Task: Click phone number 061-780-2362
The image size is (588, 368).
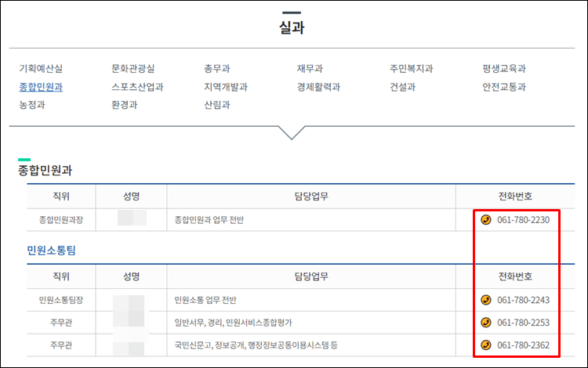Action: [523, 345]
